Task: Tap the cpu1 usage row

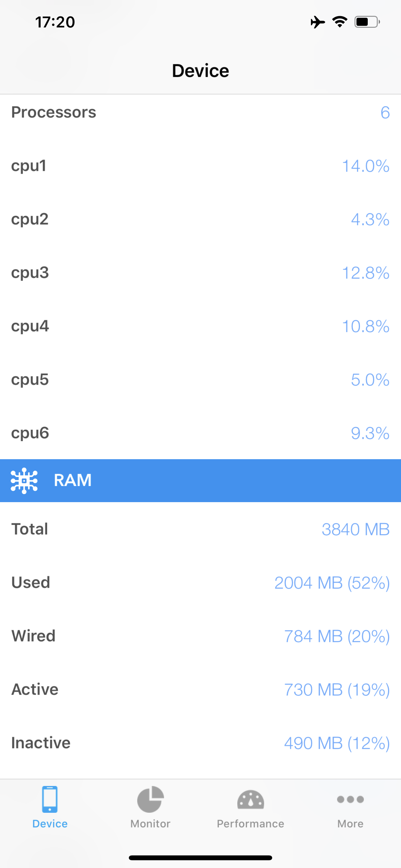Action: [200, 166]
